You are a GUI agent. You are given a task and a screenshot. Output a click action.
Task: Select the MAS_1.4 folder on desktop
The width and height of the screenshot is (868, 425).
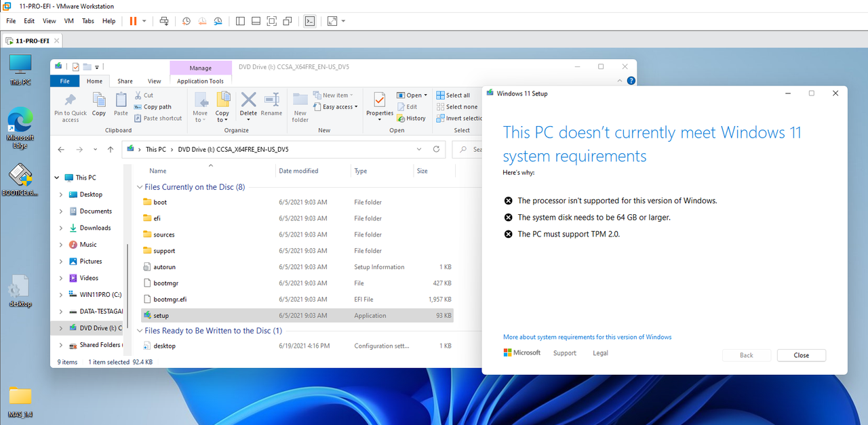point(20,401)
